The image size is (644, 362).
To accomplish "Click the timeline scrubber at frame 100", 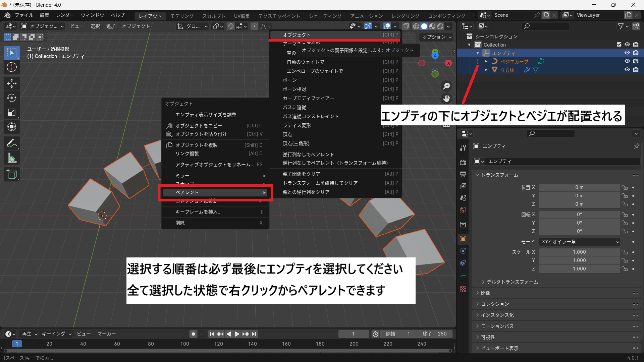I will tap(184, 344).
